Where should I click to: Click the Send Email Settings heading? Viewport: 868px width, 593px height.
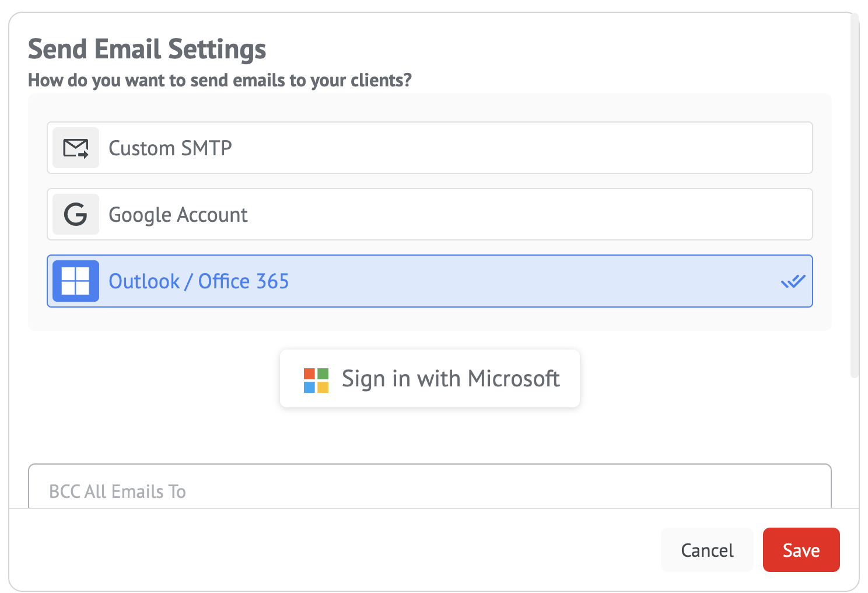coord(147,49)
